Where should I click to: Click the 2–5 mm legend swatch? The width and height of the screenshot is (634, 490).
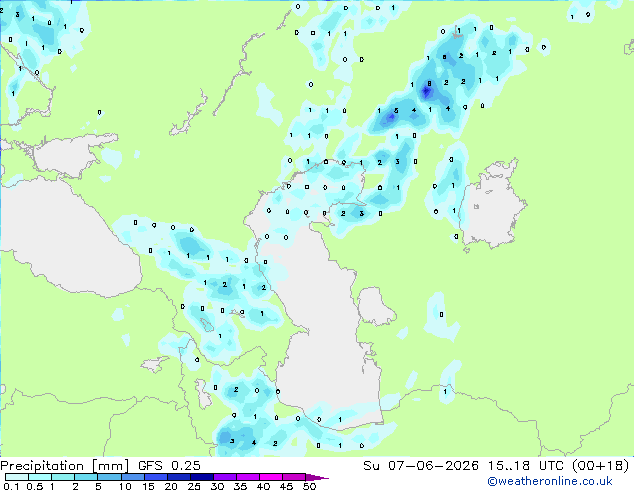coord(86,477)
